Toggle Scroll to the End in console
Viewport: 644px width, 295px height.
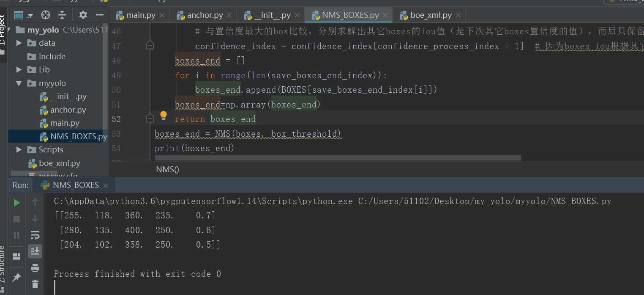coord(35,251)
